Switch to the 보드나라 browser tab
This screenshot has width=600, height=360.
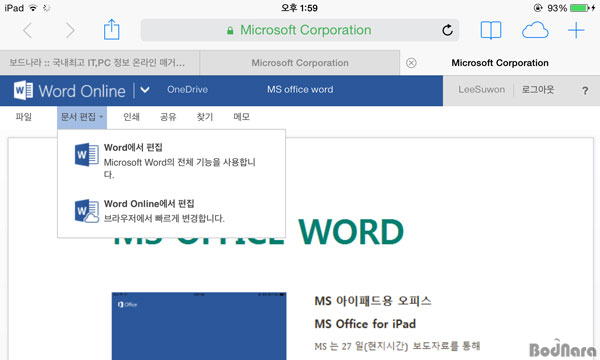pos(99,63)
